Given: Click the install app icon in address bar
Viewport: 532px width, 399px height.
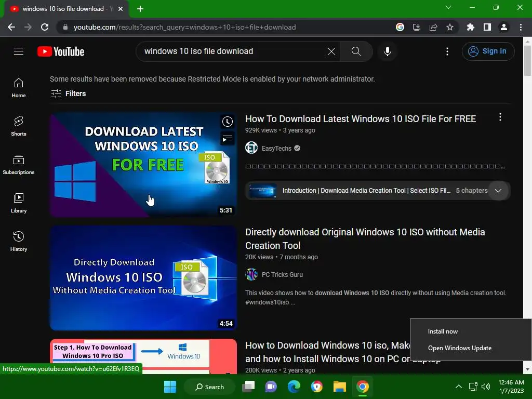Looking at the screenshot, I should tap(416, 27).
